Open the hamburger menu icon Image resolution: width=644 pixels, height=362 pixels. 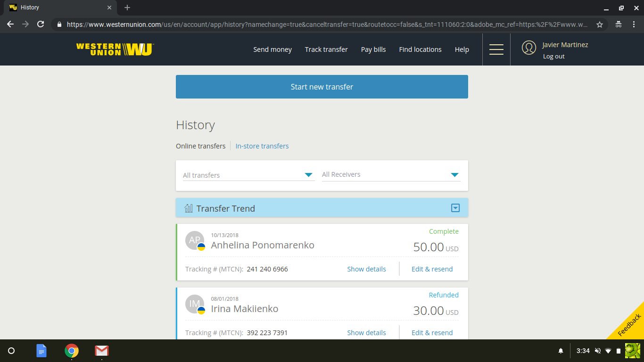click(x=496, y=49)
